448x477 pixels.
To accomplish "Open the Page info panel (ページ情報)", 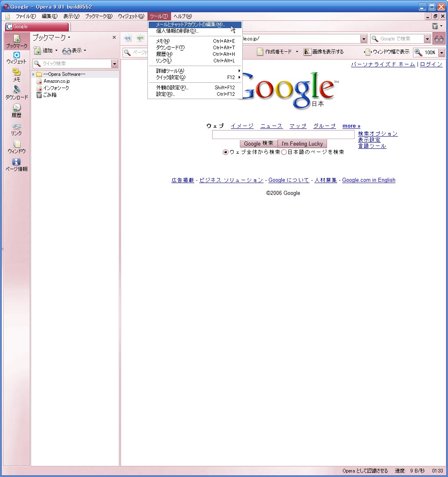I will pos(17,165).
